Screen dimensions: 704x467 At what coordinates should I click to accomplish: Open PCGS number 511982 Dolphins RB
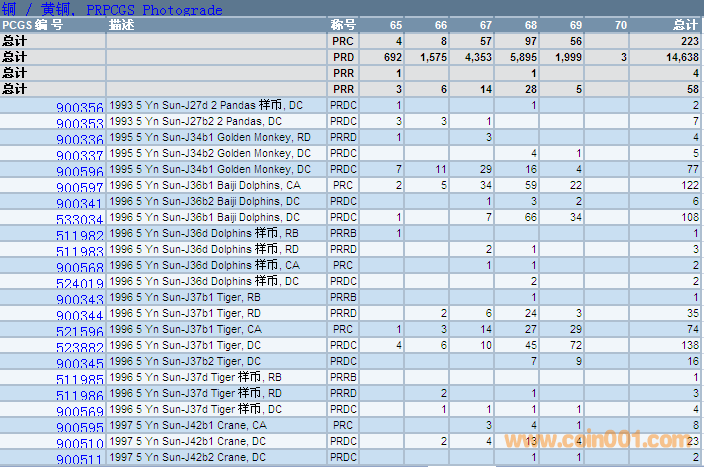[x=78, y=235]
